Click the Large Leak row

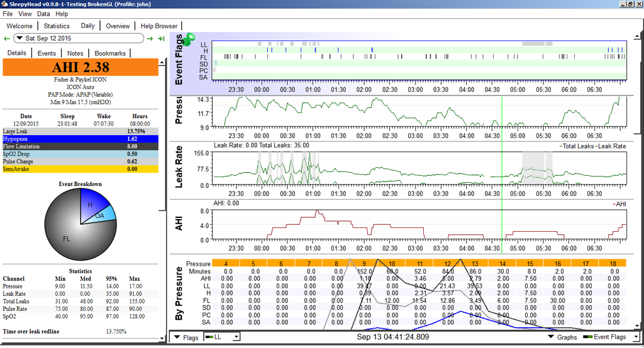pos(80,131)
